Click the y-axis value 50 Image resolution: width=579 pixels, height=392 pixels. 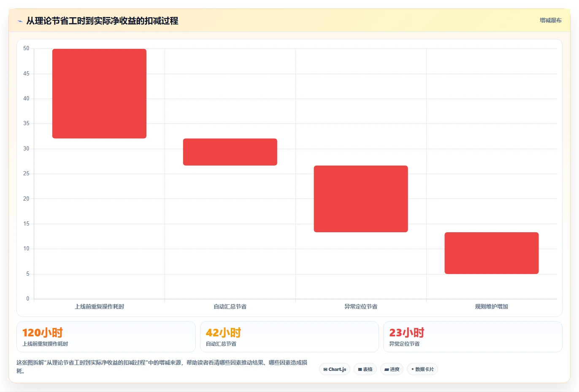pyautogui.click(x=26, y=48)
